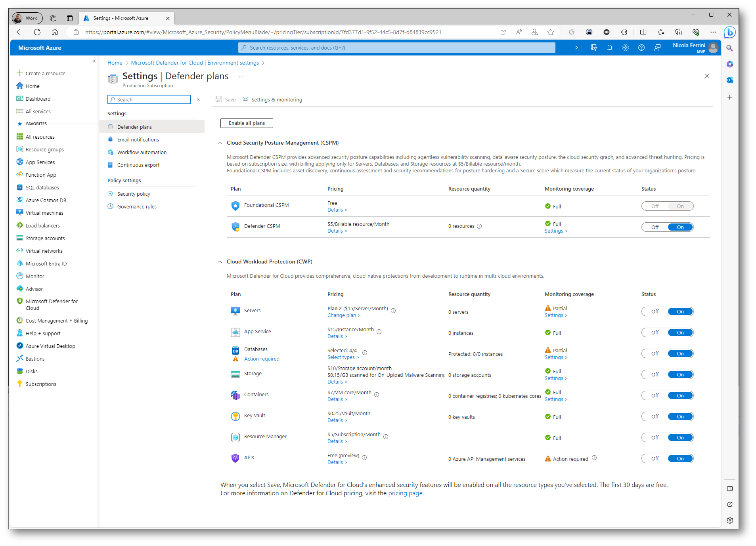Collapse the settings menu with double chevron
756x546 pixels.
click(198, 99)
